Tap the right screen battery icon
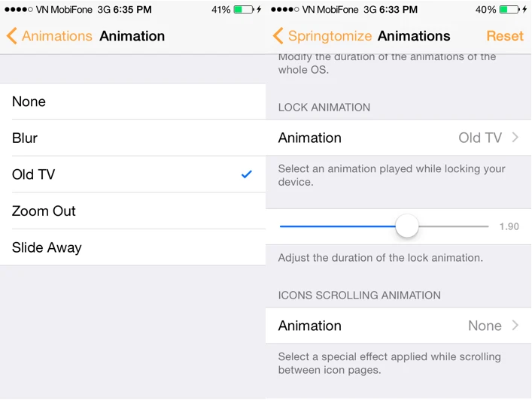 pyautogui.click(x=509, y=10)
